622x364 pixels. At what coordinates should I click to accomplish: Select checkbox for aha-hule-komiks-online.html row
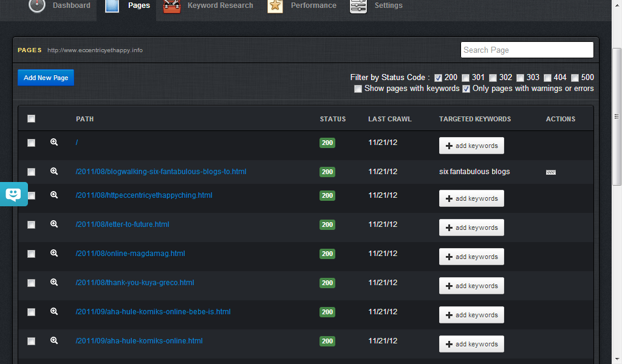click(x=32, y=342)
